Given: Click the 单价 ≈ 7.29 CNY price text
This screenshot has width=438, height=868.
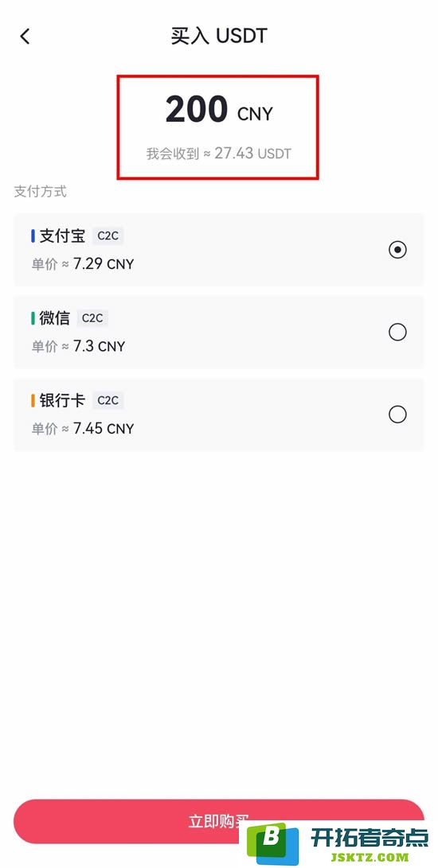Looking at the screenshot, I should [83, 264].
